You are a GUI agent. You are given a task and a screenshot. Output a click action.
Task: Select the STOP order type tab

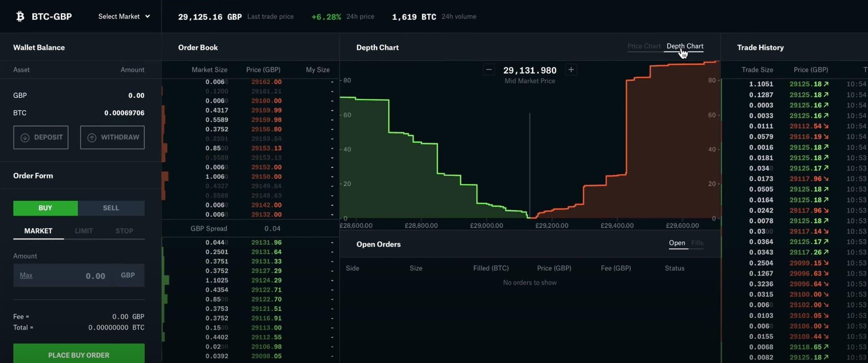(x=124, y=231)
